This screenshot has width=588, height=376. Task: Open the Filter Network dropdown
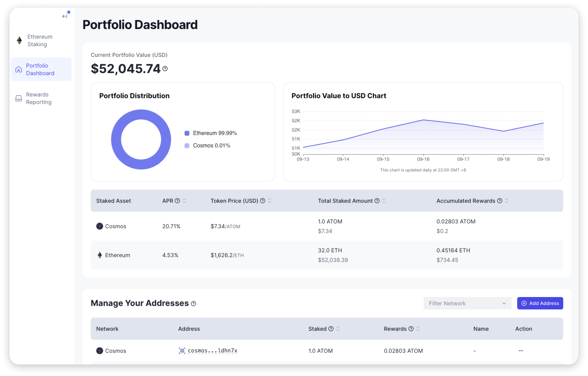coord(467,303)
